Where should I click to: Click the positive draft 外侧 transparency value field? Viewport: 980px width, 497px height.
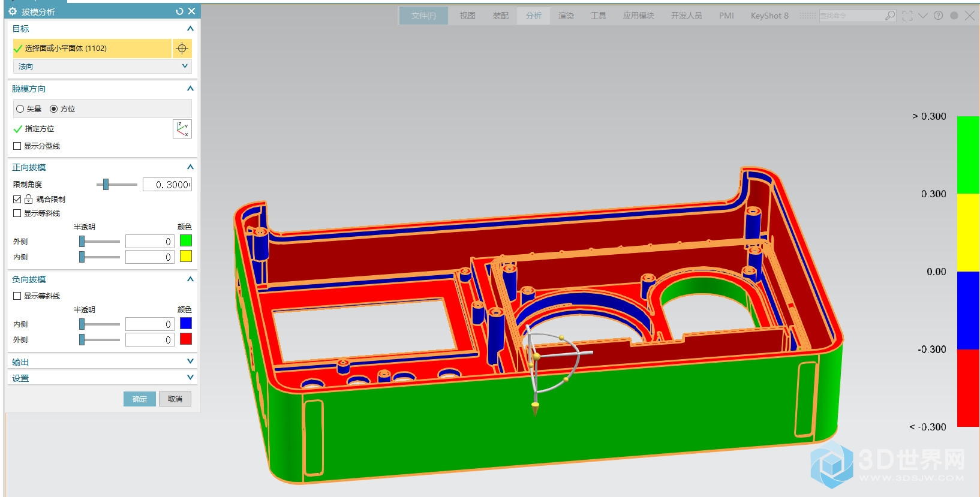coord(150,242)
